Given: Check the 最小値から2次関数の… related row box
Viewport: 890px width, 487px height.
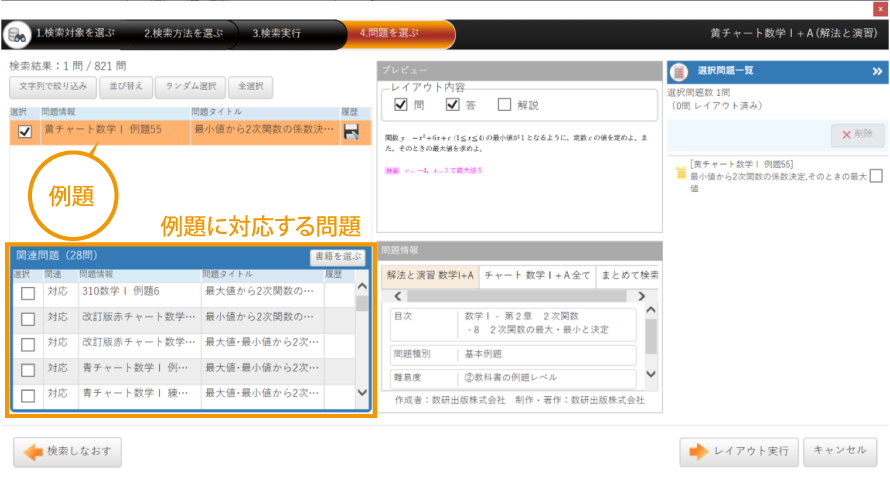Looking at the screenshot, I should [x=28, y=319].
